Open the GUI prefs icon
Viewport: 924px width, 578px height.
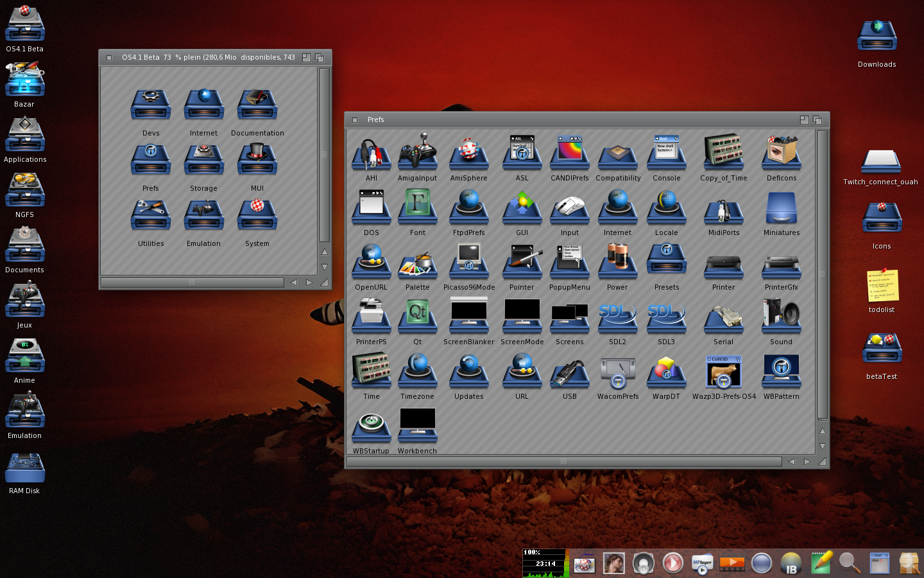tap(522, 208)
